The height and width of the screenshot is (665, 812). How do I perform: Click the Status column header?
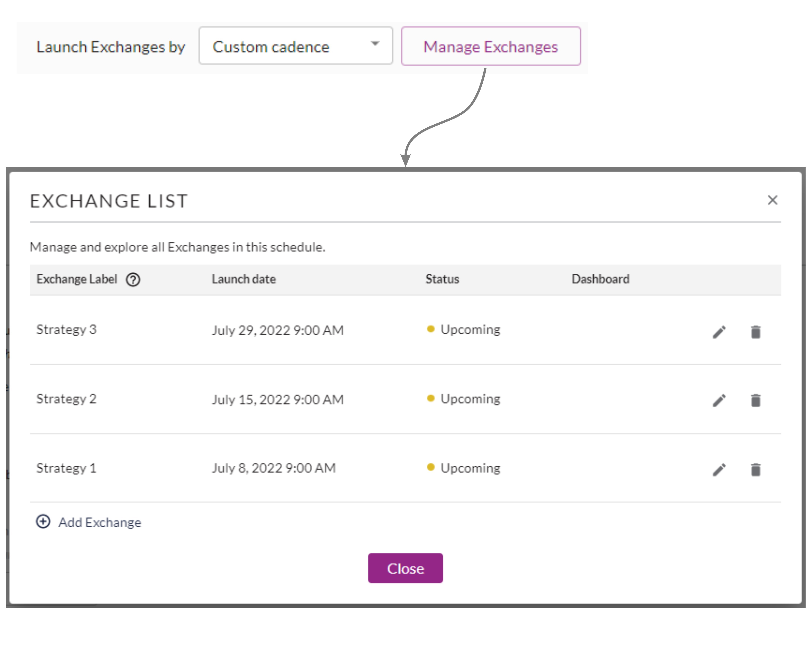coord(442,279)
